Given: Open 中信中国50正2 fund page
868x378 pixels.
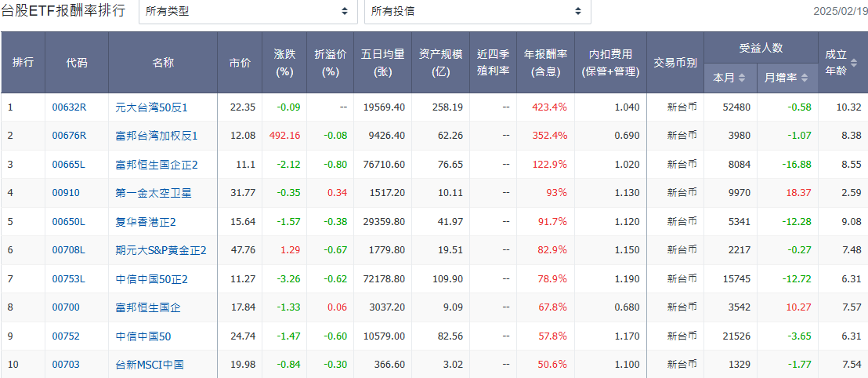Looking at the screenshot, I should pyautogui.click(x=152, y=279).
